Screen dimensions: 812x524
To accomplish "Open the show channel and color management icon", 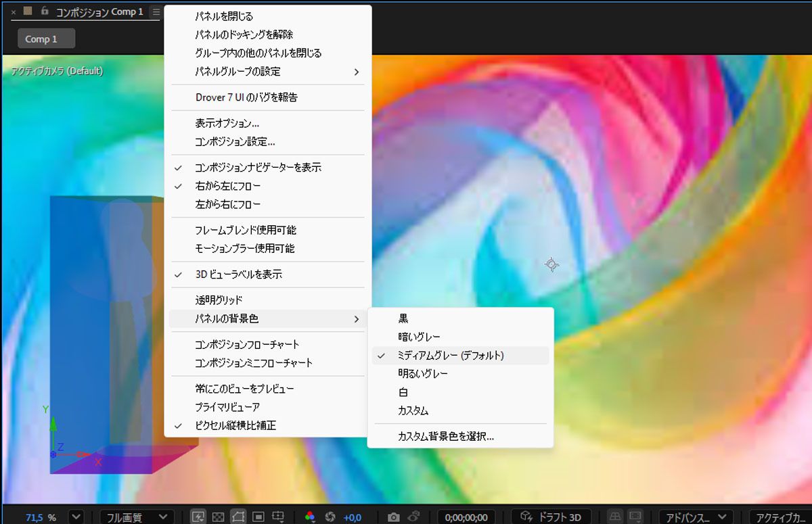I will point(310,516).
